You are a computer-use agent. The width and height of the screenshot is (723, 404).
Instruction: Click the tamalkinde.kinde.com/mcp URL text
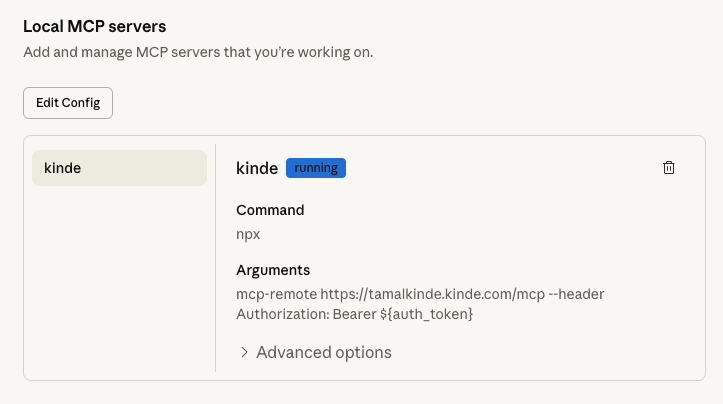pyautogui.click(x=433, y=294)
